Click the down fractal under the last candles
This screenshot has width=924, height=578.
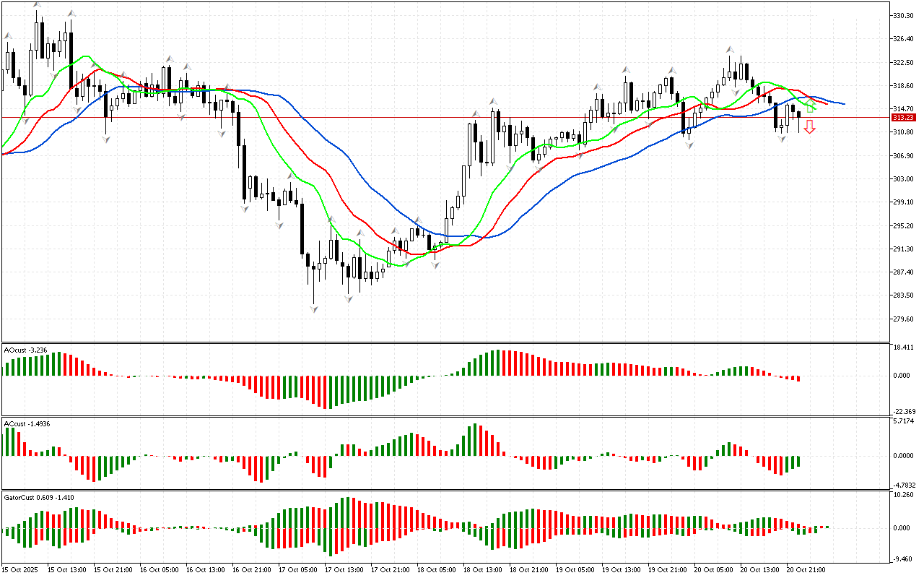pos(782,139)
